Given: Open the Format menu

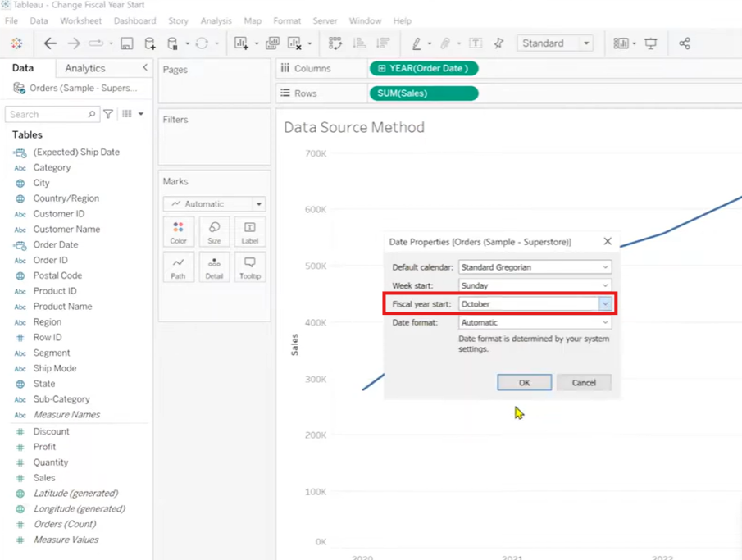Looking at the screenshot, I should (x=287, y=20).
